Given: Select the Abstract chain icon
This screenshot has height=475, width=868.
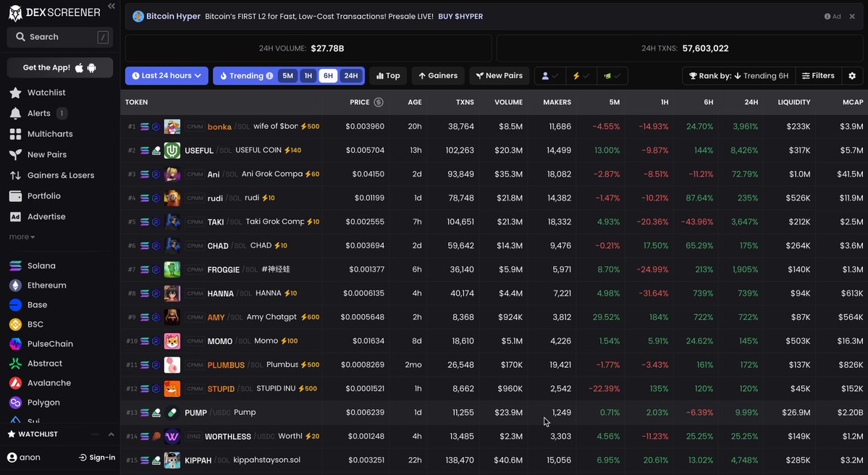Looking at the screenshot, I should 15,363.
